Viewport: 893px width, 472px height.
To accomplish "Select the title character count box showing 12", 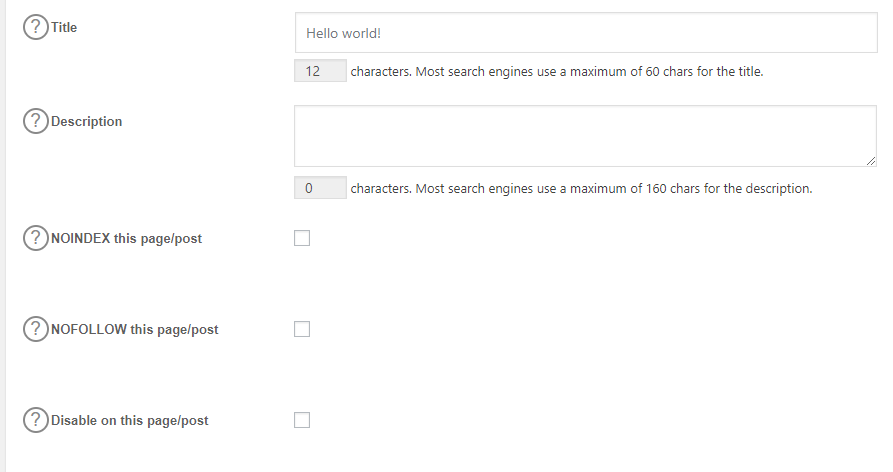I will click(x=320, y=71).
